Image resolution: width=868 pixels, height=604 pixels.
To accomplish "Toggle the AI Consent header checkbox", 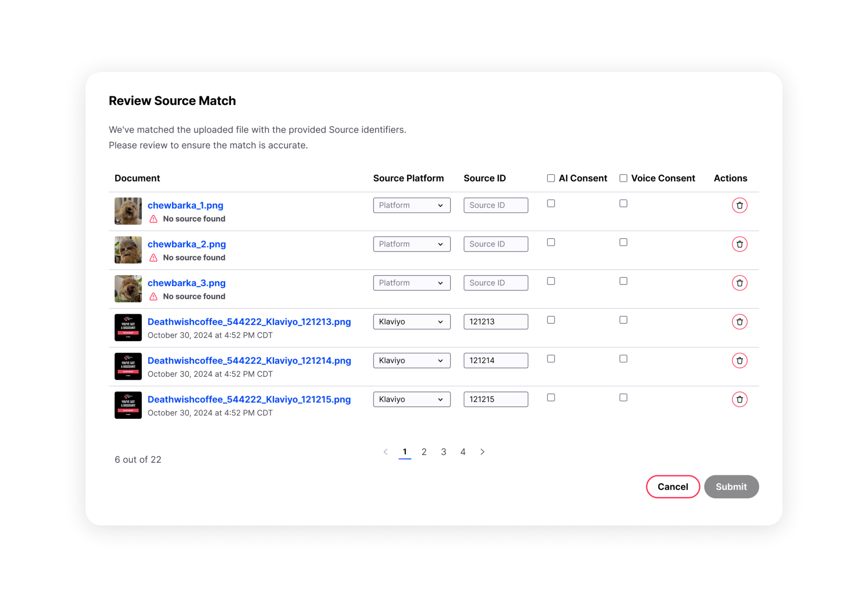I will [551, 178].
